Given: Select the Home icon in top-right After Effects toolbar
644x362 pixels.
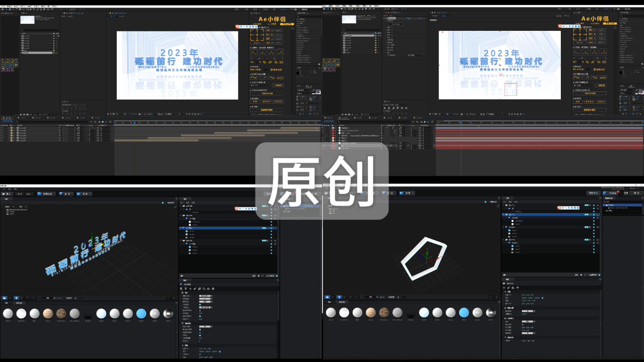Looking at the screenshot, I should click(324, 8).
